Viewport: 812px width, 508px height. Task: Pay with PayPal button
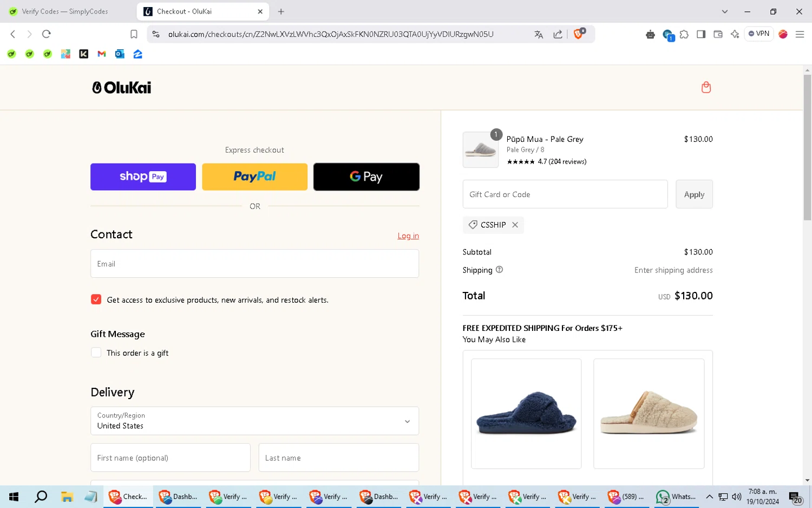click(254, 177)
